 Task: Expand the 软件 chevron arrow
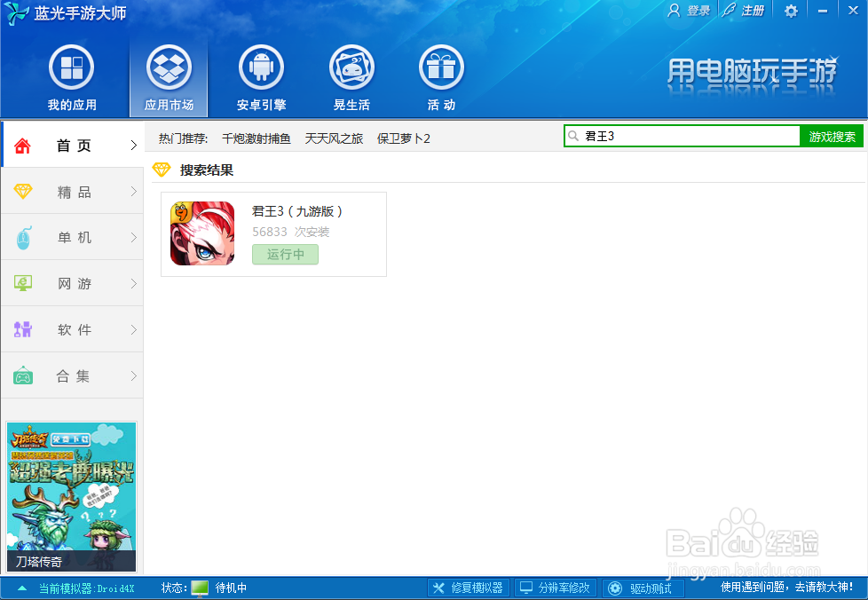[133, 330]
